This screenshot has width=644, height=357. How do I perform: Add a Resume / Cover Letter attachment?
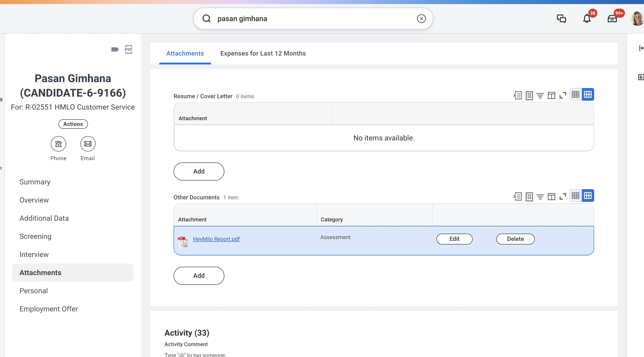[x=199, y=171]
